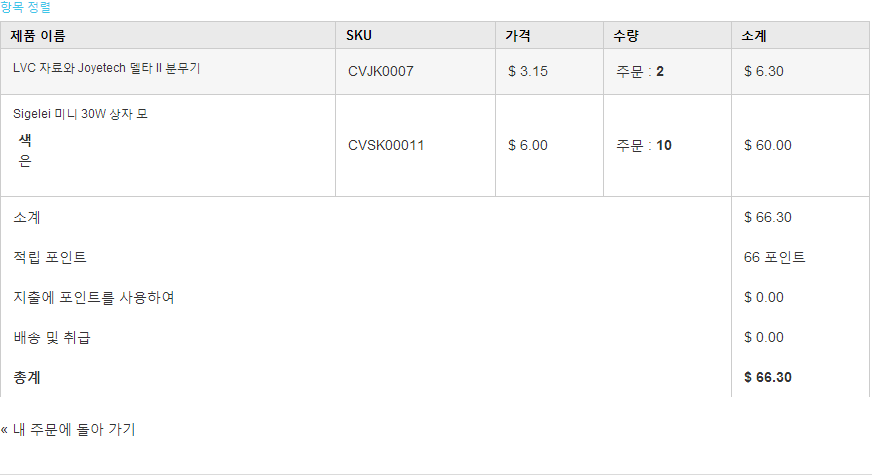
Task: Click the 66 포인트 reward points value
Action: coord(774,257)
